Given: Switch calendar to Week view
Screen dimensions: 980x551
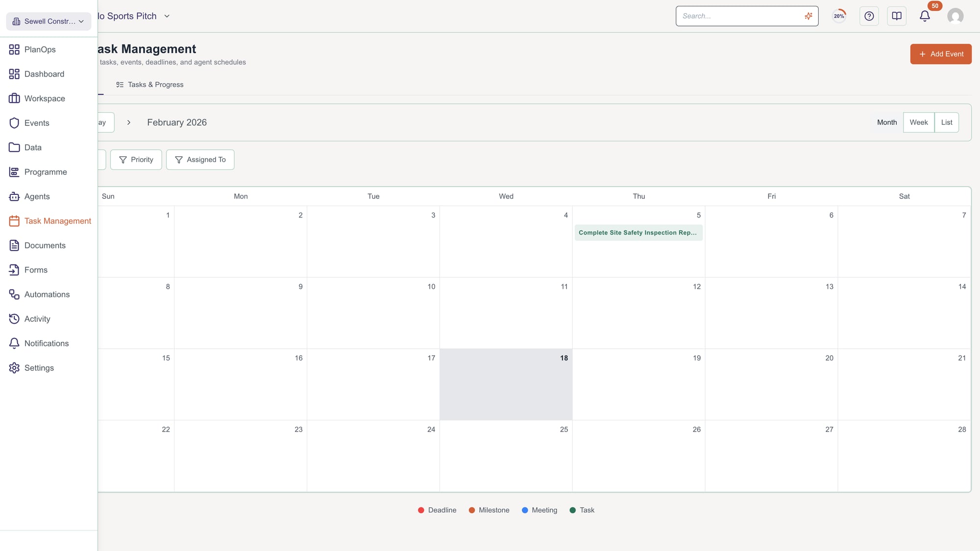Looking at the screenshot, I should (x=918, y=122).
